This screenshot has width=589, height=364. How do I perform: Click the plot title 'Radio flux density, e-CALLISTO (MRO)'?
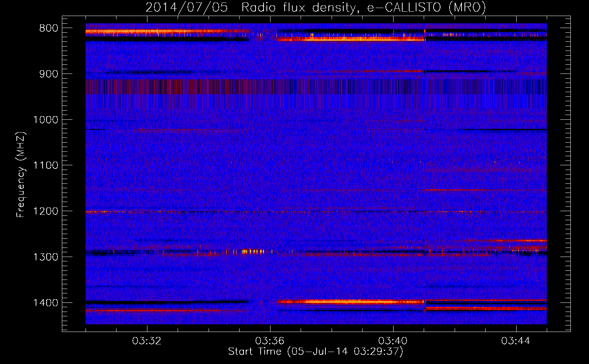[364, 7]
